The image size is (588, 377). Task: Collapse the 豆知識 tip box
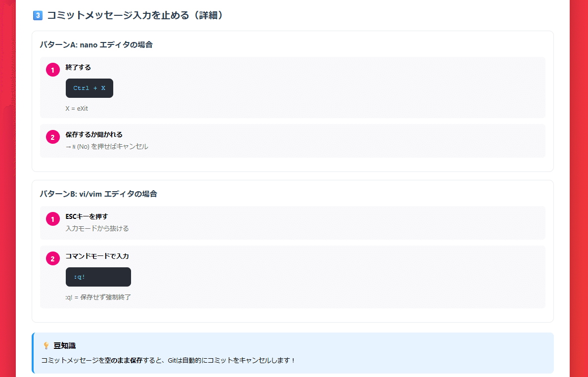pos(293,353)
